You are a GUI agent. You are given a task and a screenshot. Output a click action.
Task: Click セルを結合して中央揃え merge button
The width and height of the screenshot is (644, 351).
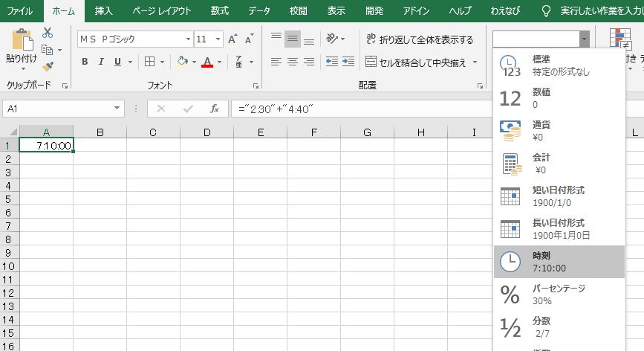pyautogui.click(x=416, y=62)
